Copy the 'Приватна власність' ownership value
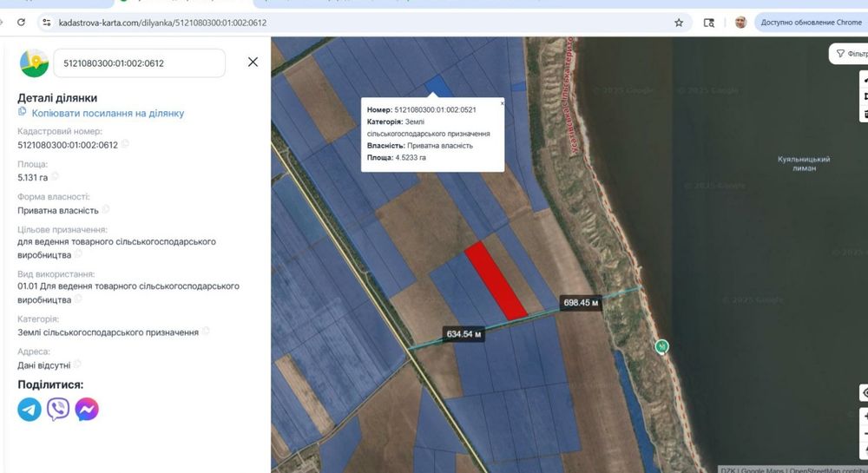868x473 pixels. point(106,209)
